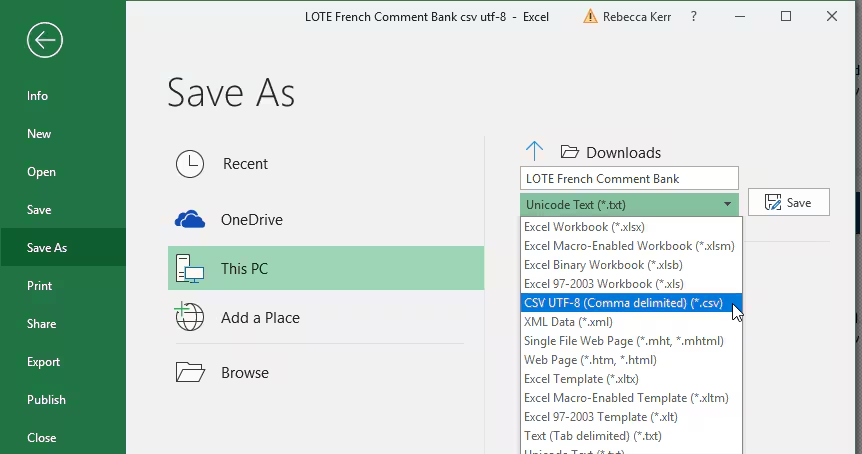This screenshot has height=454, width=862.
Task: Click the Browse folder icon
Action: coord(190,372)
